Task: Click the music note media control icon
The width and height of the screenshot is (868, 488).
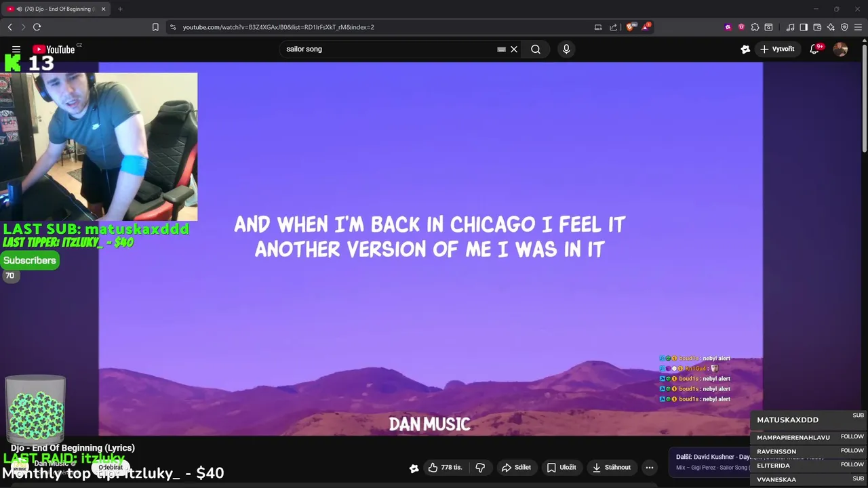Action: click(x=791, y=27)
